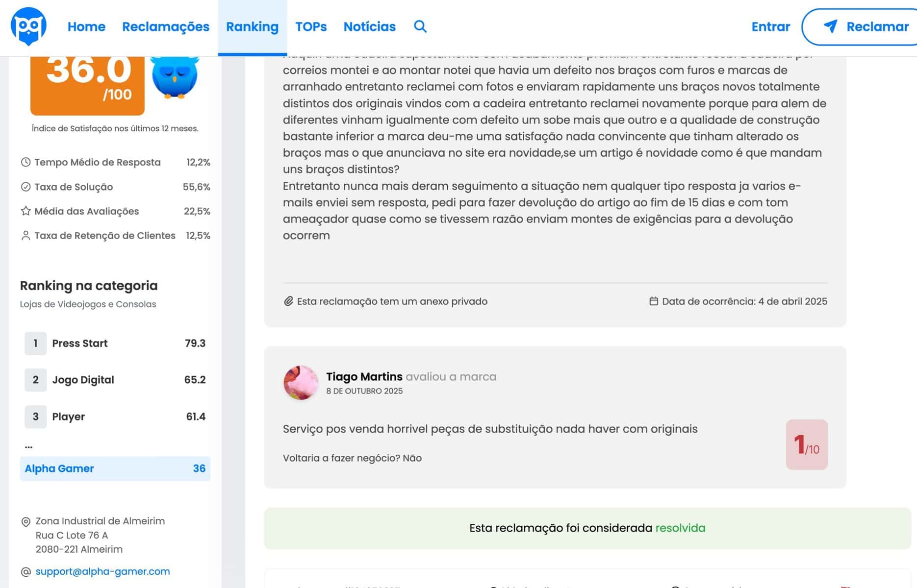Click the location pin icon near address

point(26,522)
